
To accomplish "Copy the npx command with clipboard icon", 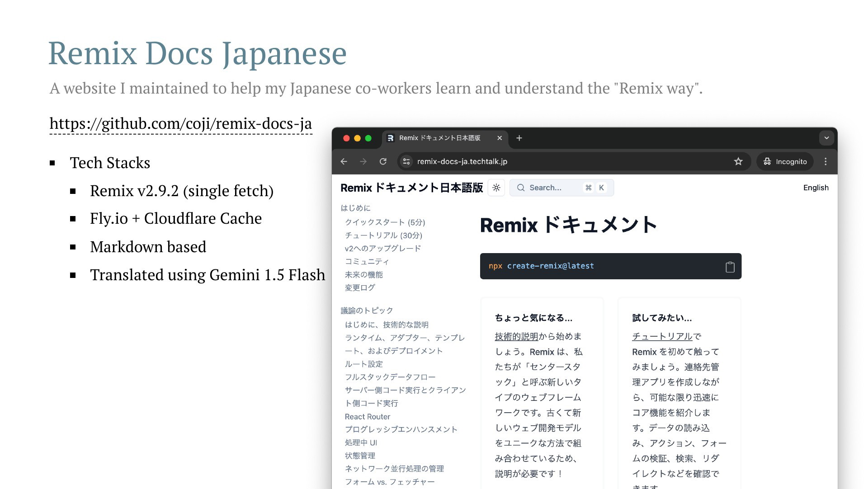I will click(730, 267).
